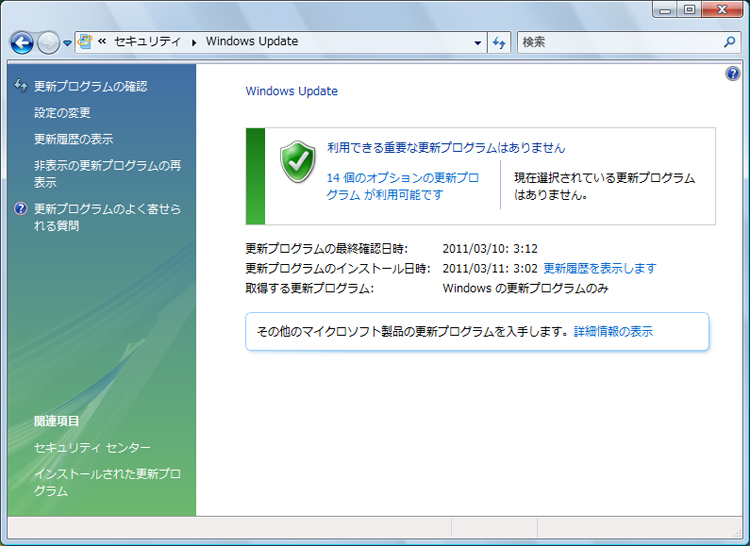Image resolution: width=750 pixels, height=546 pixels.
Task: Click 詳細情報の表示 link
Action: [x=613, y=331]
